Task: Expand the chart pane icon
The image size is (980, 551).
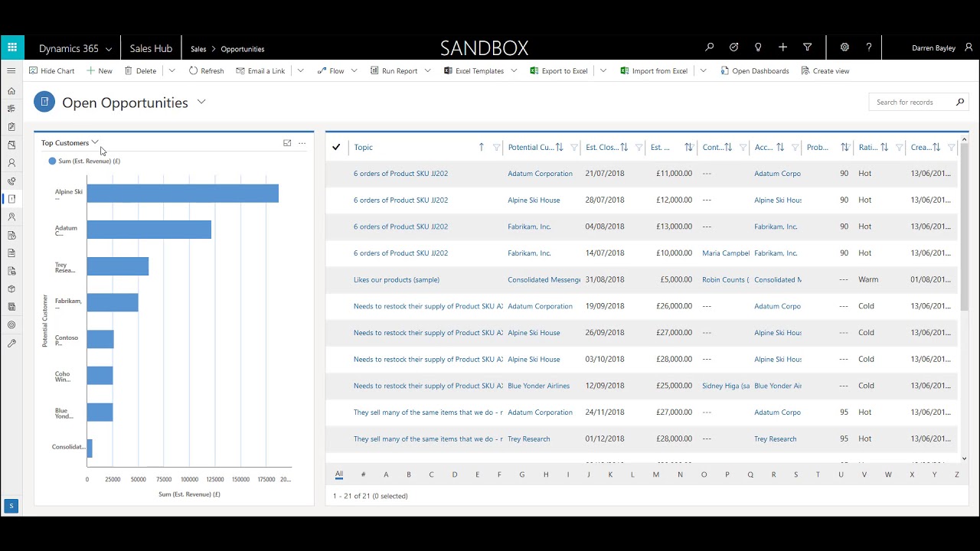Action: [x=287, y=142]
